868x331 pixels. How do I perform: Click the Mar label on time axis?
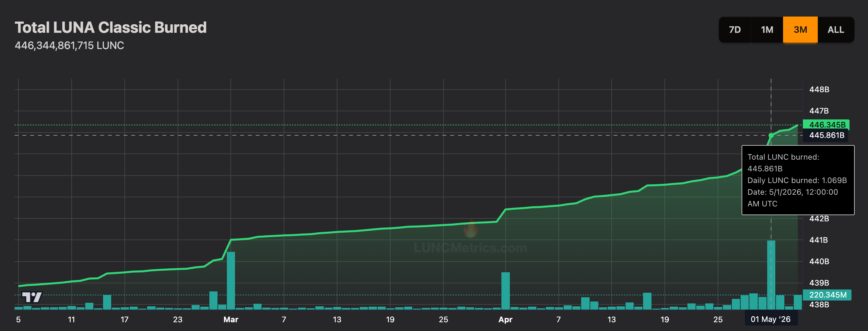(x=231, y=320)
